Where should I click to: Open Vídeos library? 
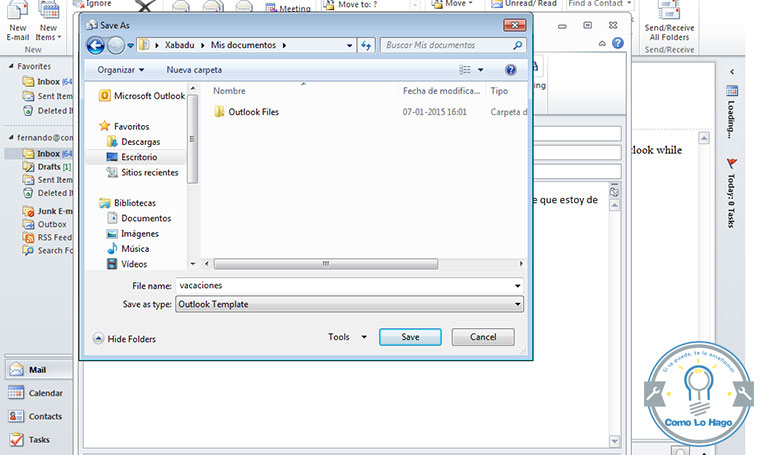(127, 264)
